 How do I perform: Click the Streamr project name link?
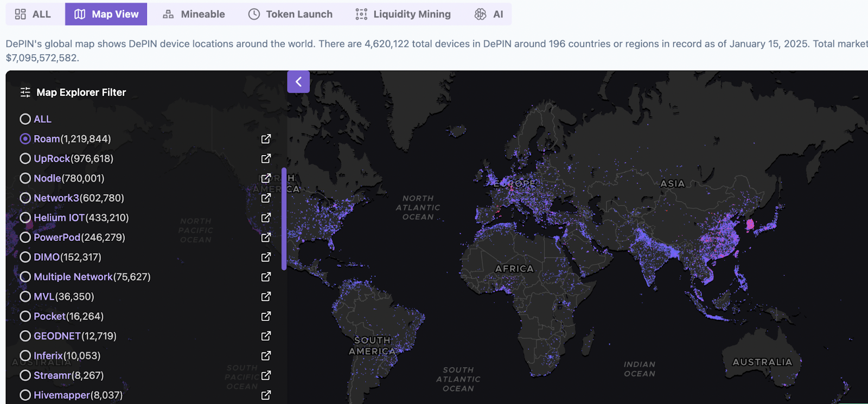[53, 375]
